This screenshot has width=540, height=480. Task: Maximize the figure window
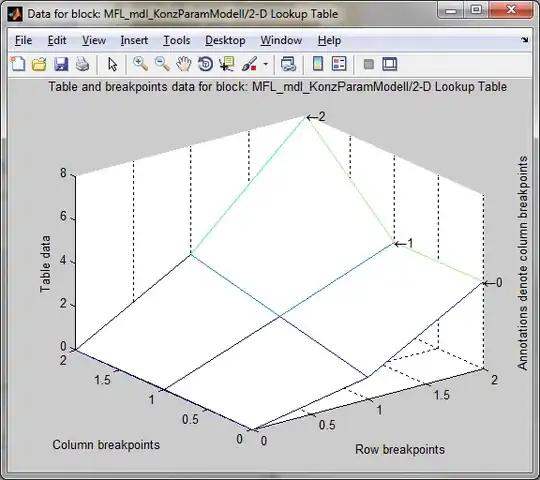point(476,10)
